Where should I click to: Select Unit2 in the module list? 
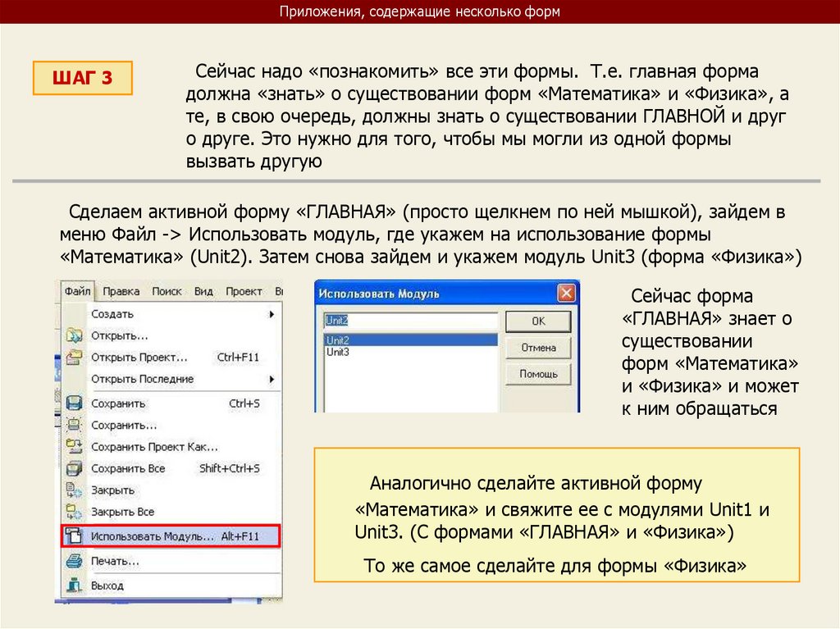[411, 340]
